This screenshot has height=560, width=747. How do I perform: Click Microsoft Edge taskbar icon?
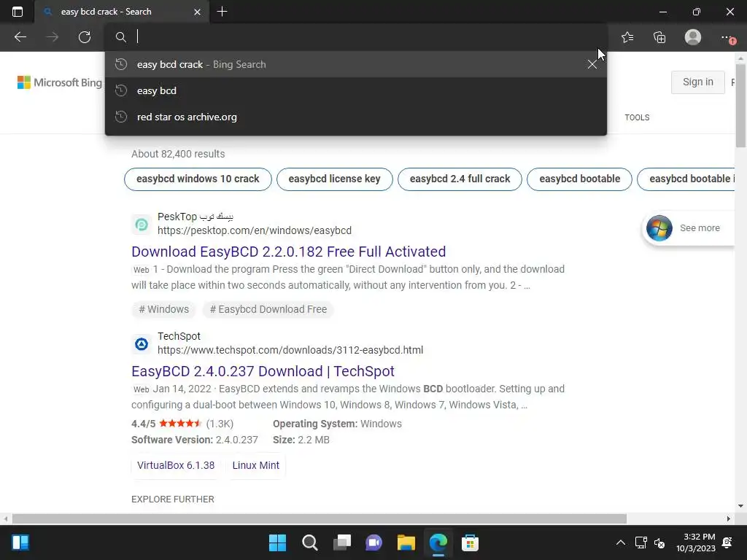[x=438, y=542]
